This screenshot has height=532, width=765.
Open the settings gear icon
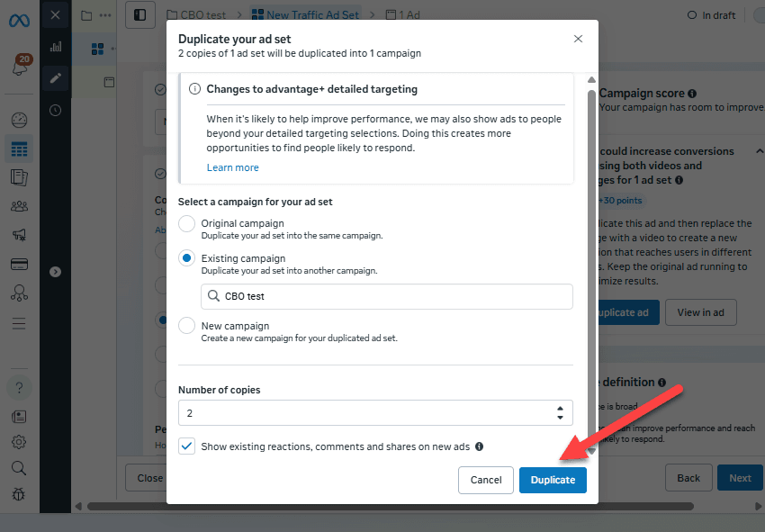point(19,442)
